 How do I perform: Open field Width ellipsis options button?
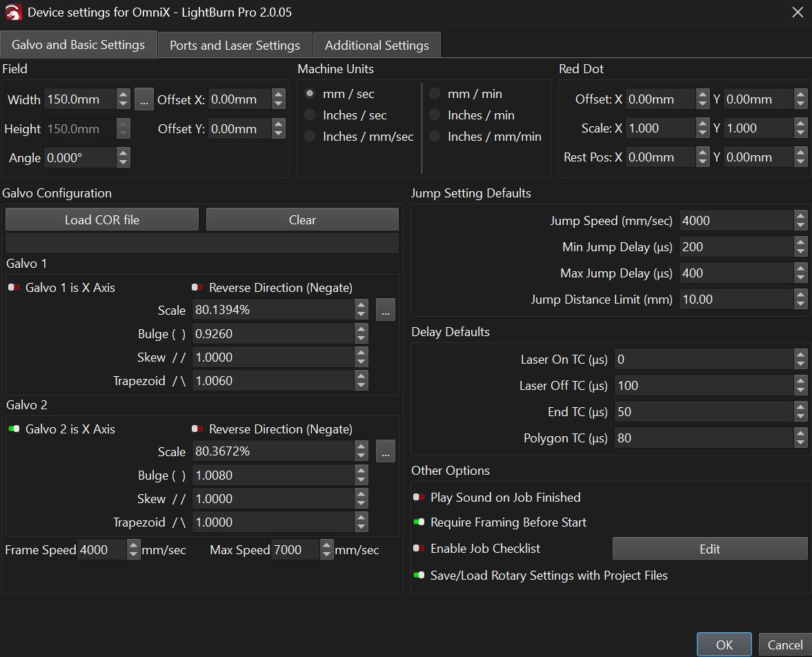coord(143,99)
